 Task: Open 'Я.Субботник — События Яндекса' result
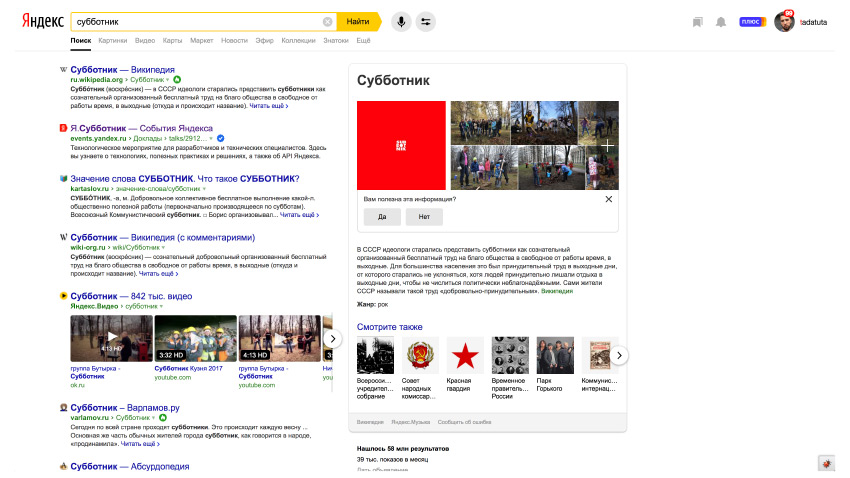(141, 128)
